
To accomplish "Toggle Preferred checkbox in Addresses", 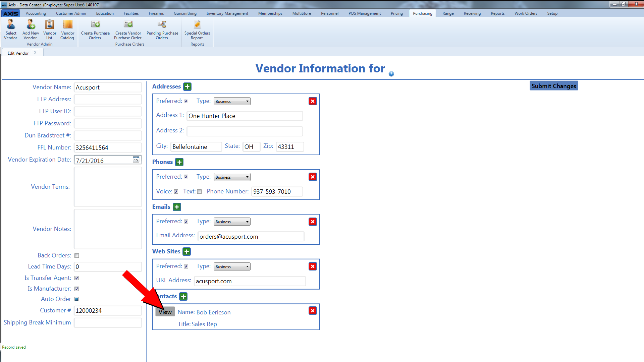I will [x=186, y=101].
